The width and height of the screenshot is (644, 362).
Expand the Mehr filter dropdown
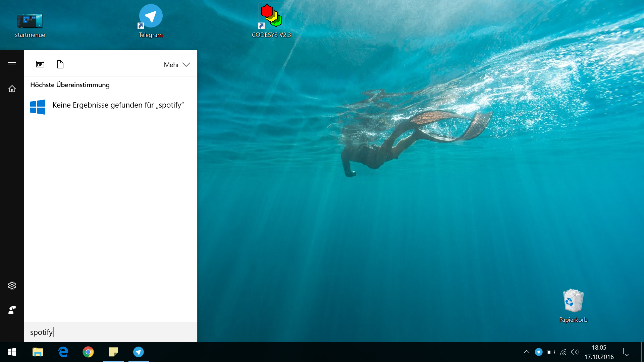click(177, 65)
